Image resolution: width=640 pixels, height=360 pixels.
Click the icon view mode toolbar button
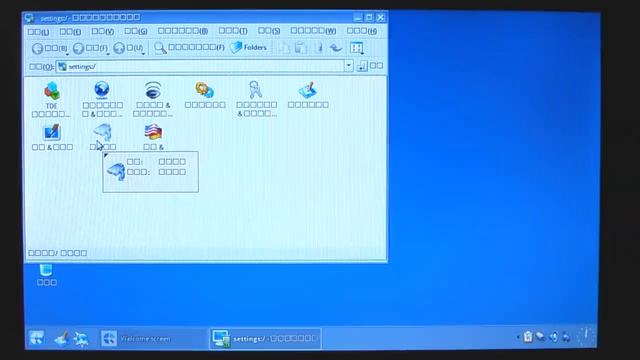click(356, 48)
